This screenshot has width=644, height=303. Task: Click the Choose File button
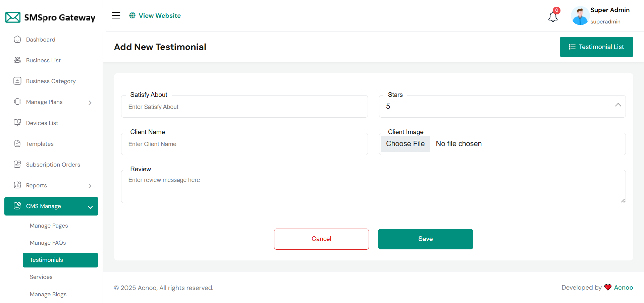click(x=405, y=144)
